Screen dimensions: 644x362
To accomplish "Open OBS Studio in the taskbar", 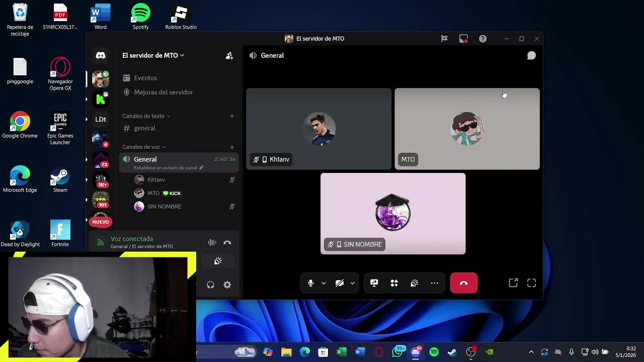I will pos(471,352).
